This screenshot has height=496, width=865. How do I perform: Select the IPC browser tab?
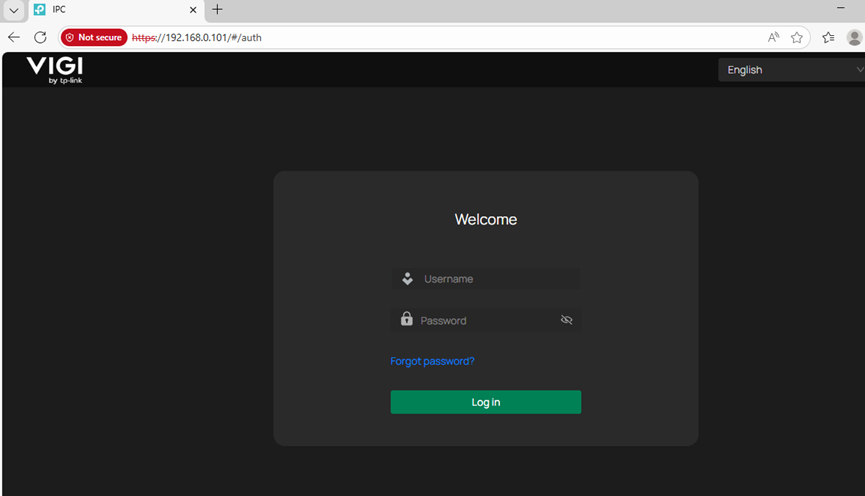point(116,10)
